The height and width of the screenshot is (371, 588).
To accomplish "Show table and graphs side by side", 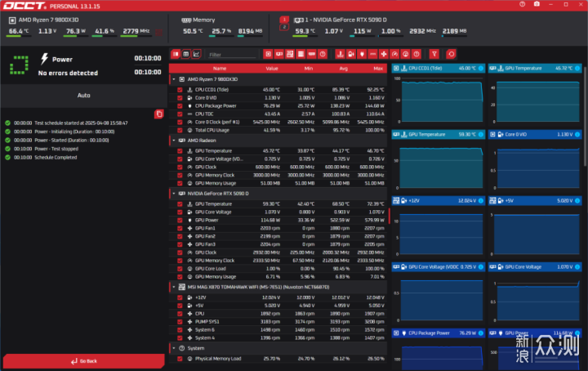I will click(176, 55).
